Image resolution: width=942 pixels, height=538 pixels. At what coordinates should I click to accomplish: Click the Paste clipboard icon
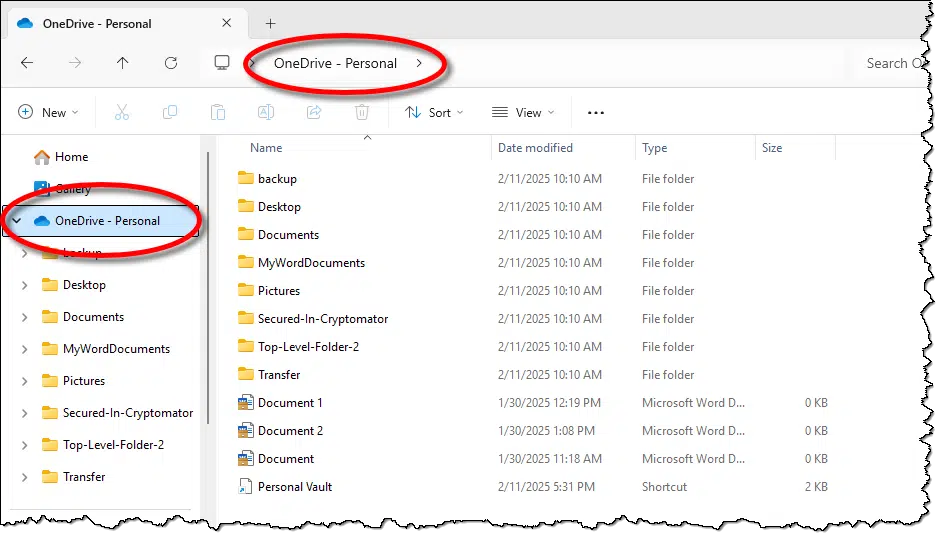point(218,113)
